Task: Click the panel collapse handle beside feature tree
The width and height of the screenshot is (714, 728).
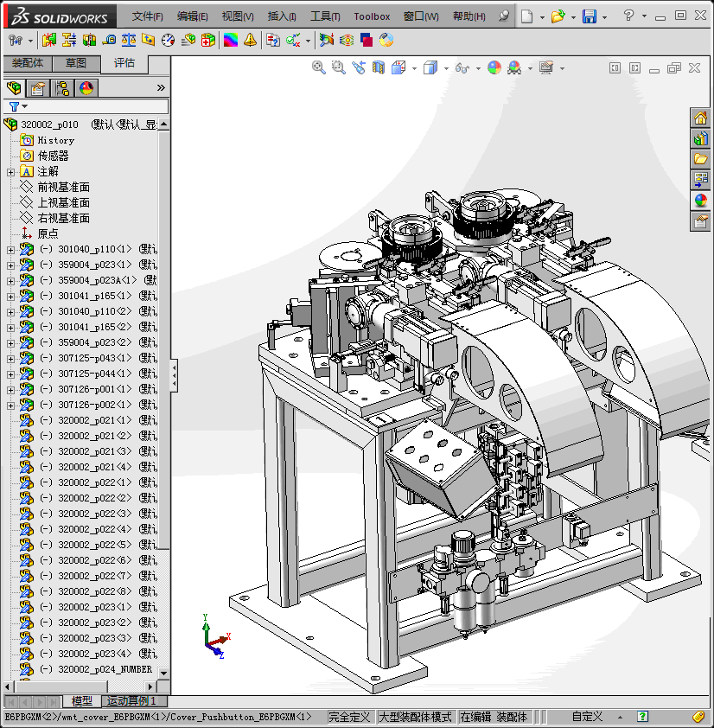Action: pos(174,375)
